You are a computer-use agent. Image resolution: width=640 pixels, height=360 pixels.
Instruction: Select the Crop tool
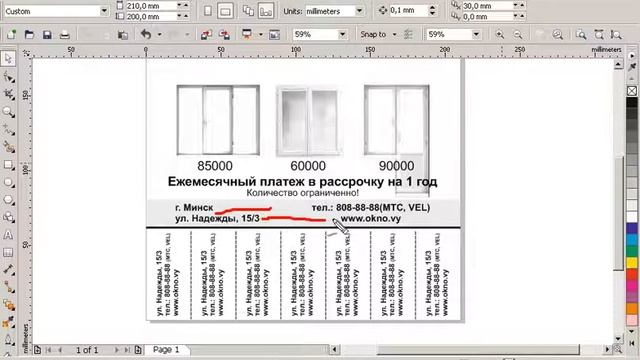pos(8,94)
